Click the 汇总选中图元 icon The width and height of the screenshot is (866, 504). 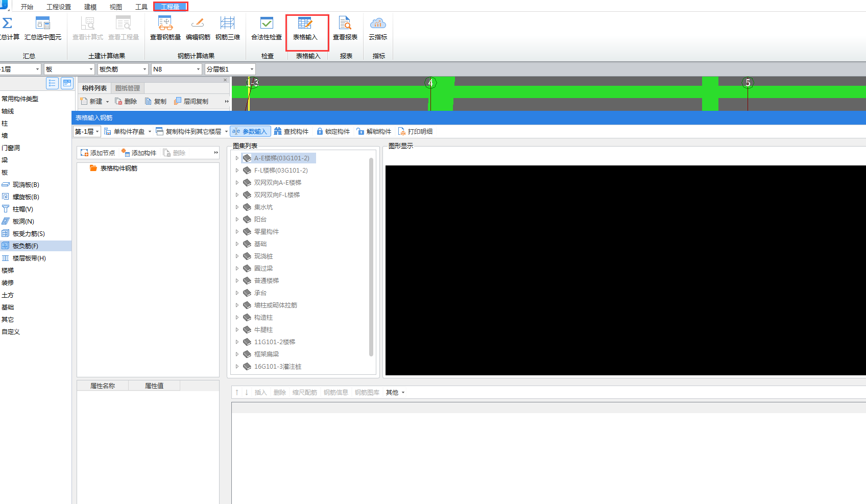tap(43, 23)
